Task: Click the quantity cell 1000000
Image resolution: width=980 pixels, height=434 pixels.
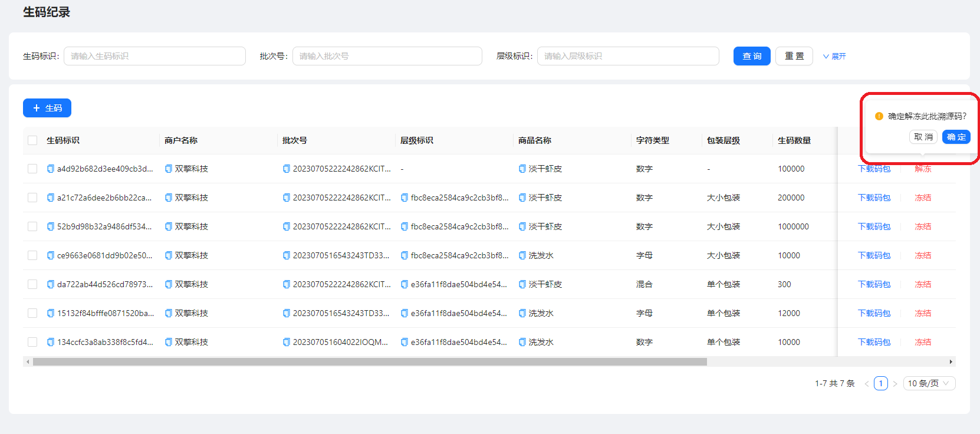Action: point(793,226)
